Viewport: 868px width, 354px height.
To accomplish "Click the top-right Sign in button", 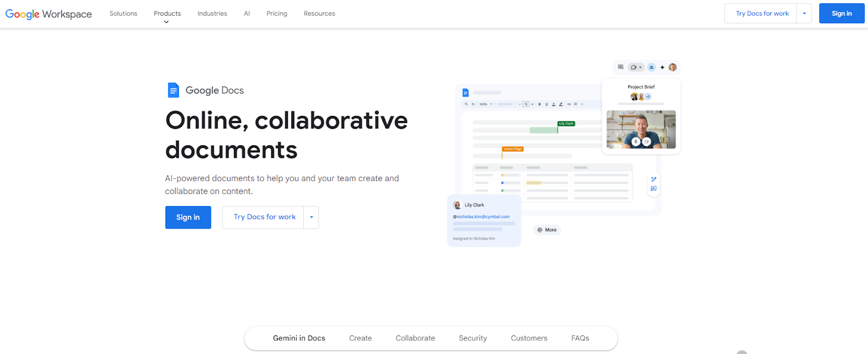I will click(841, 14).
